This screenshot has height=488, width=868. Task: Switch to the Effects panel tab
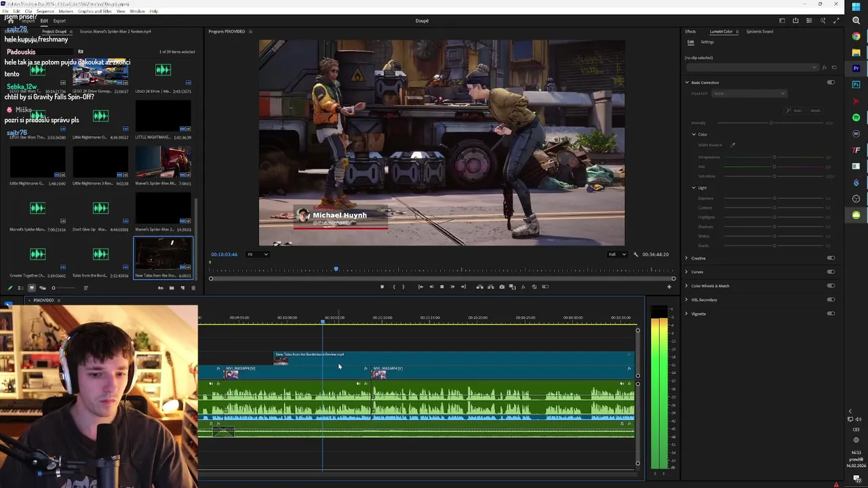690,32
